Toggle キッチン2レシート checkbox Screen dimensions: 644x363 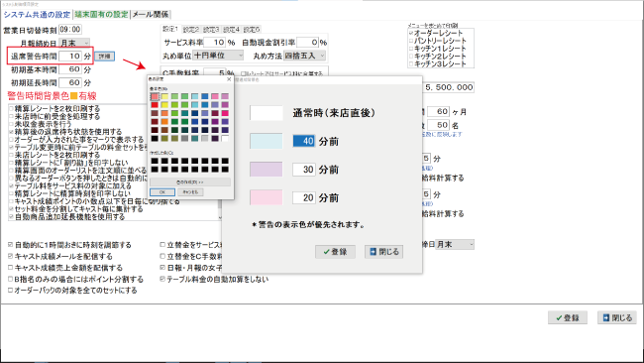411,56
